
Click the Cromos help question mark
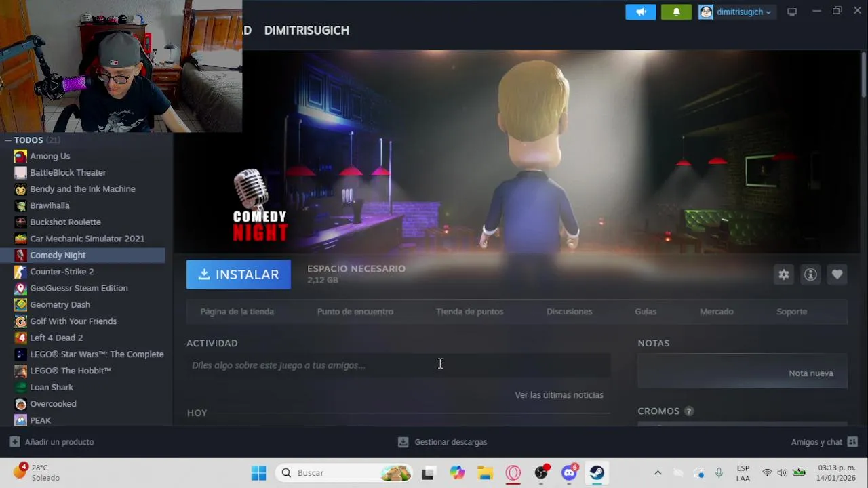coord(689,411)
